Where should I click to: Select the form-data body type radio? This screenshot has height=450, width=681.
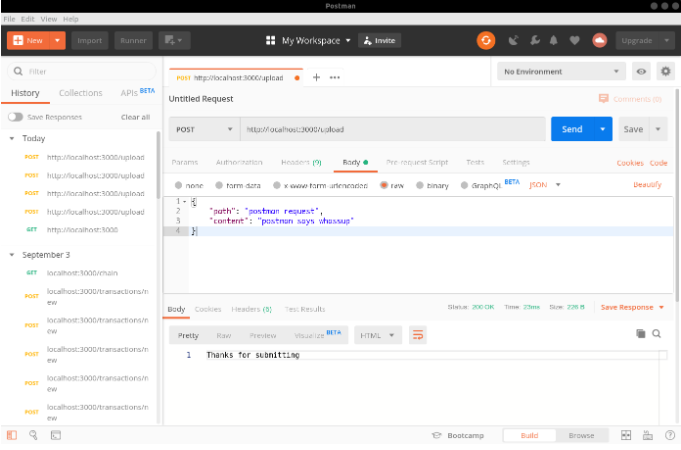(x=219, y=185)
